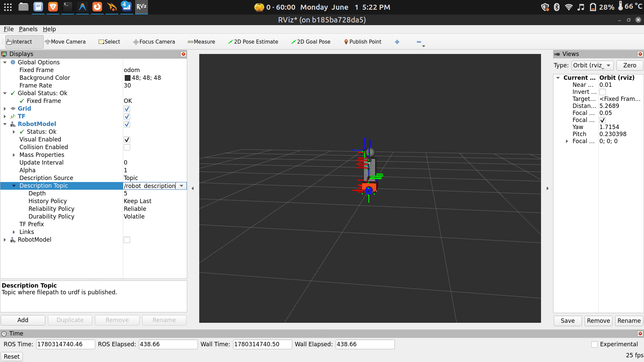The width and height of the screenshot is (644, 362).
Task: Open the view Type Orbit dropdown
Action: (592, 65)
